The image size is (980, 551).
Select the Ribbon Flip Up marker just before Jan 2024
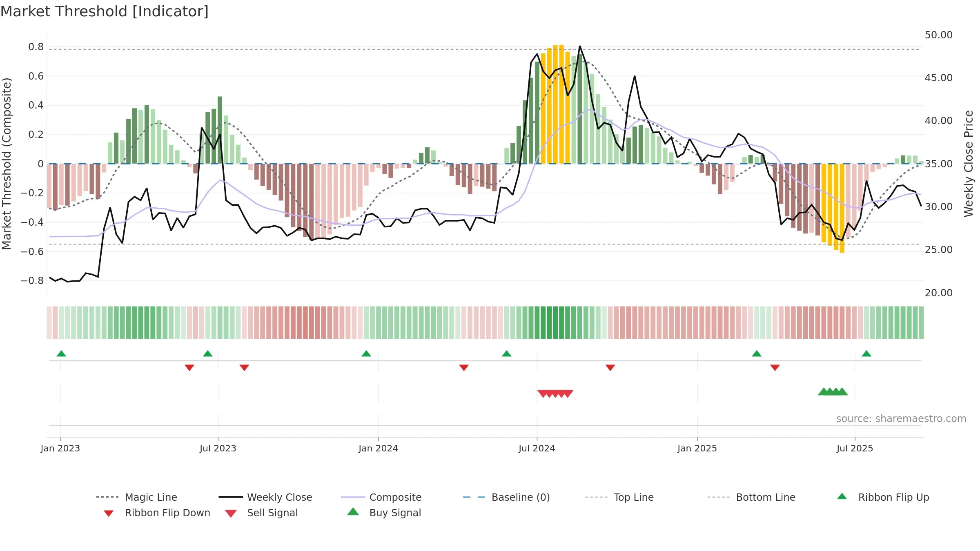click(366, 353)
